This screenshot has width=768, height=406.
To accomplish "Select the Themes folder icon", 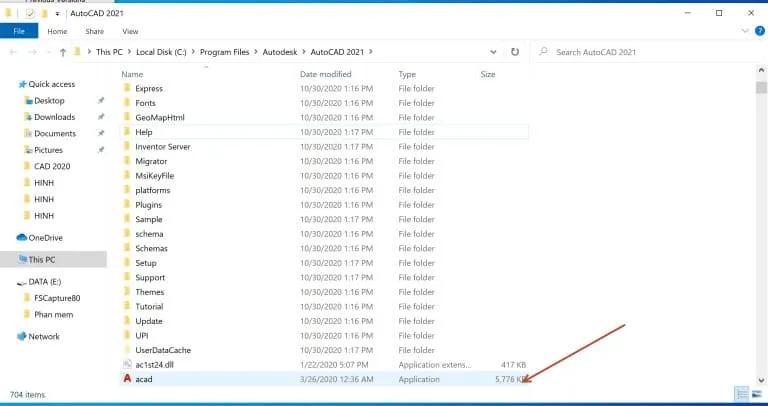I will (127, 291).
